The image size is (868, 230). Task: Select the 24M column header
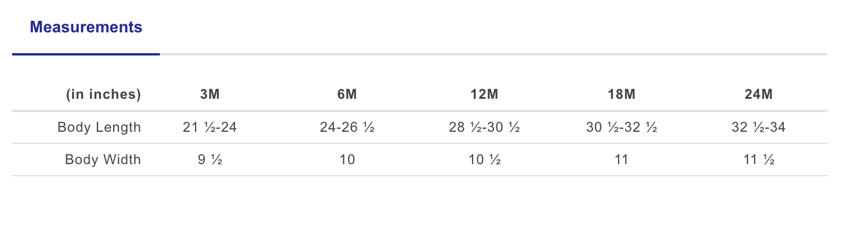click(759, 95)
